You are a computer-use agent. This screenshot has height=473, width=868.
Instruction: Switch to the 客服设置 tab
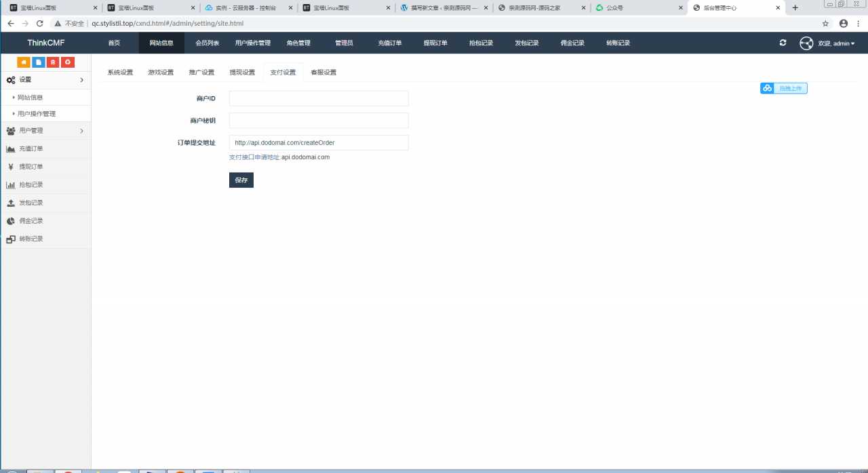click(323, 73)
